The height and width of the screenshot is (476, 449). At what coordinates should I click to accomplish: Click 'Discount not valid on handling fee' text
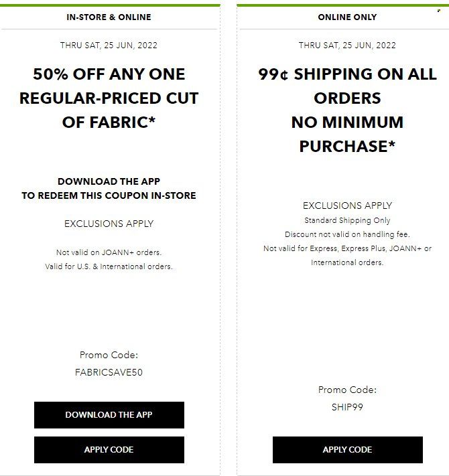tap(347, 234)
